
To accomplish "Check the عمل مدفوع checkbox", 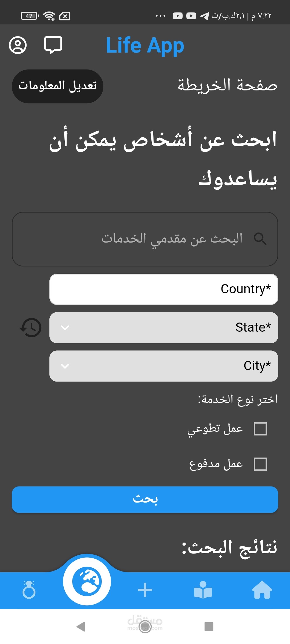I will tap(260, 464).
